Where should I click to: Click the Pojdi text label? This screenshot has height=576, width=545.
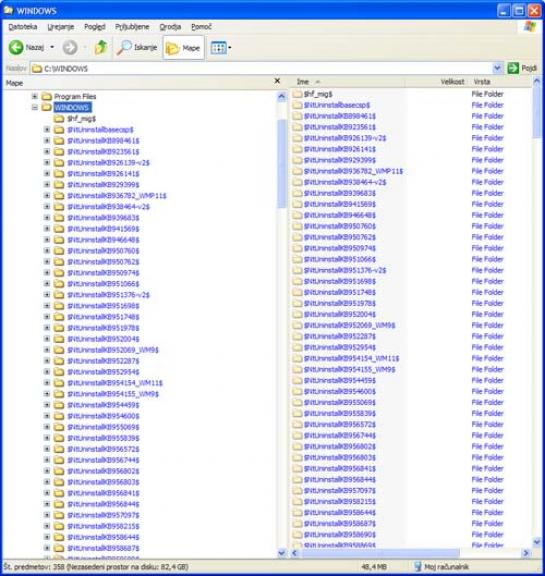coord(529,68)
